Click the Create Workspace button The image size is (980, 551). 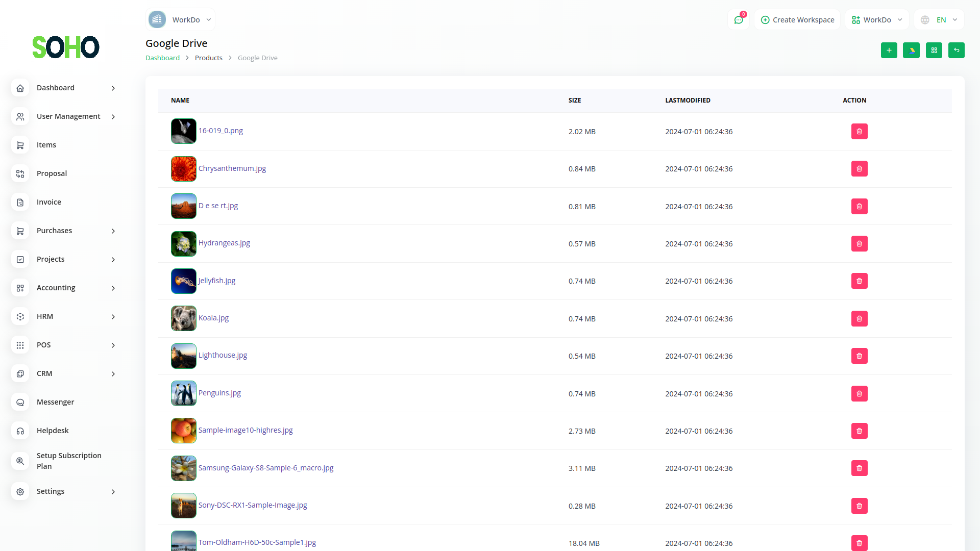point(797,20)
